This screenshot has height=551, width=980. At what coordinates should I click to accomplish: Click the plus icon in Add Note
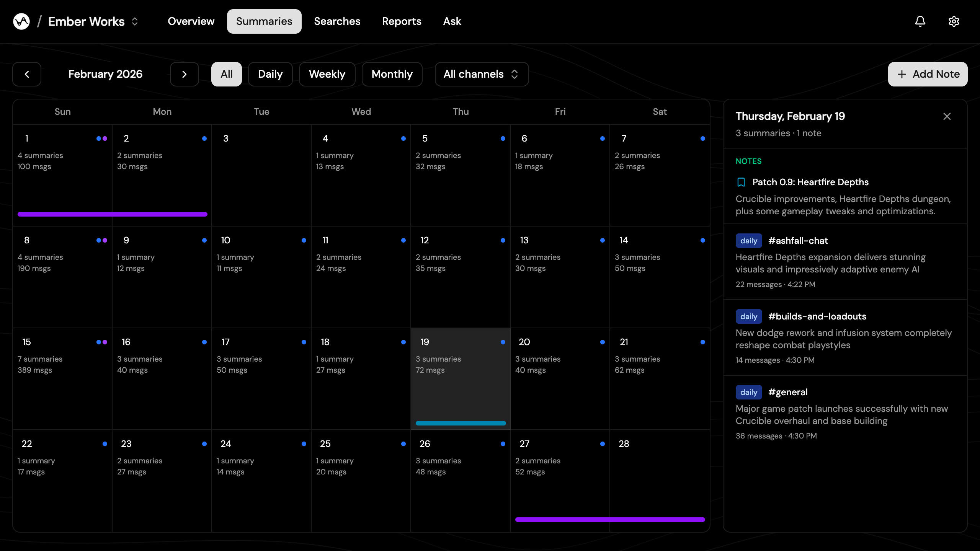(902, 74)
